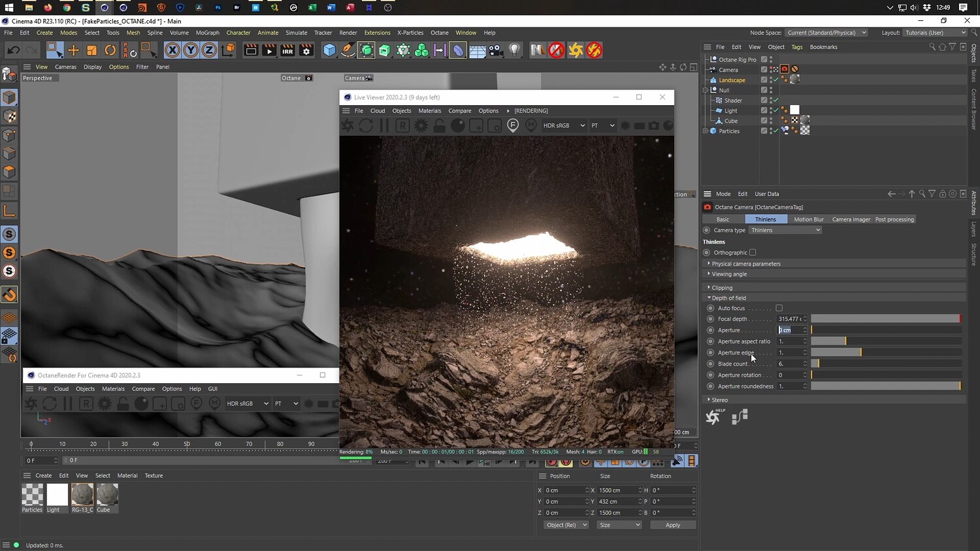Image resolution: width=980 pixels, height=551 pixels.
Task: Click the Octane Camera tag on Camera
Action: (785, 69)
